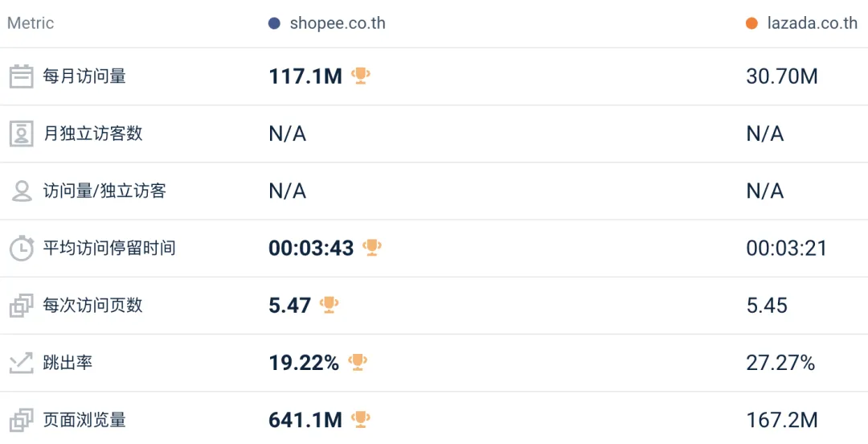Click the stacked pages icon beside 页面浏览量
Screen dimensions: 868x444
pos(21,420)
